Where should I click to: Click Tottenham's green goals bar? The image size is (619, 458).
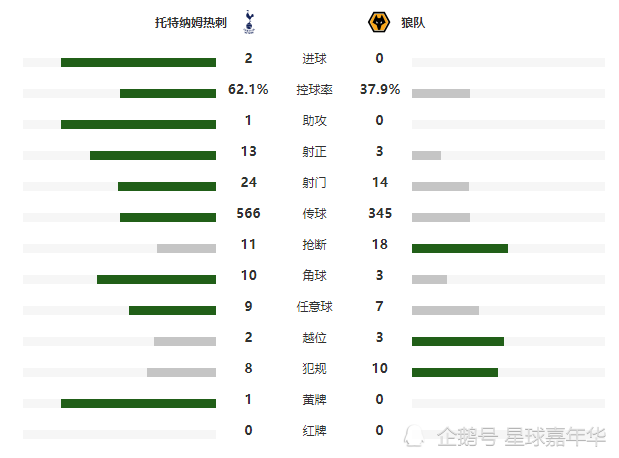pos(138,62)
